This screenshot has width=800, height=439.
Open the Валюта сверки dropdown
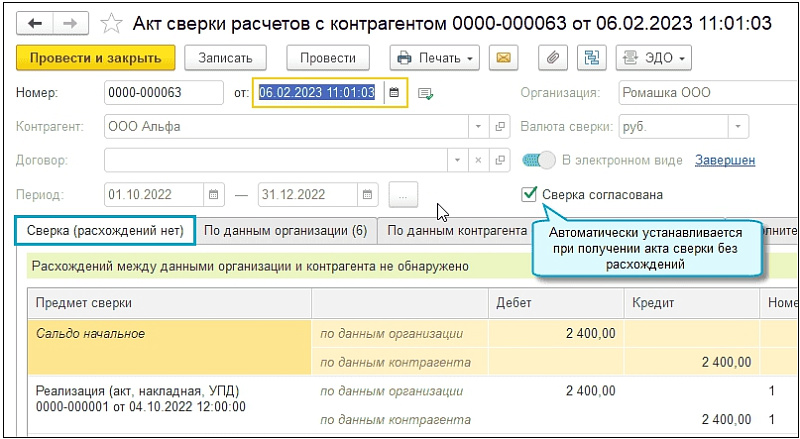pyautogui.click(x=737, y=126)
